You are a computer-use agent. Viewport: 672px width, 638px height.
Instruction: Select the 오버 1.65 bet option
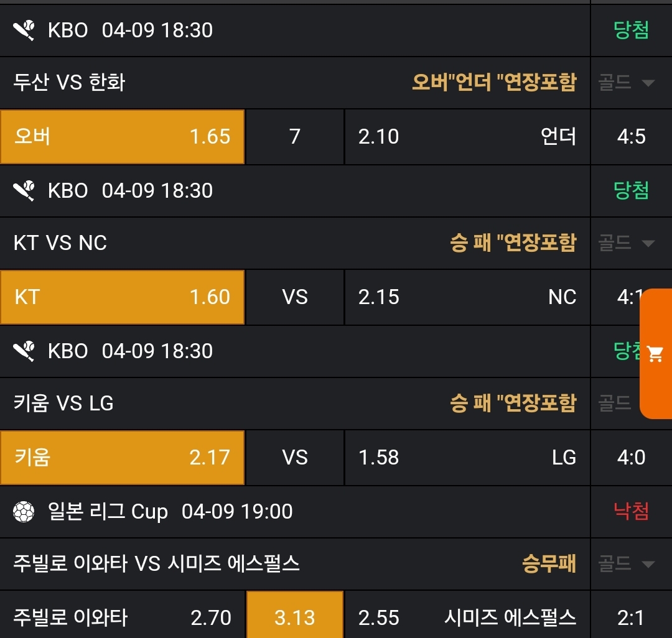pos(122,137)
